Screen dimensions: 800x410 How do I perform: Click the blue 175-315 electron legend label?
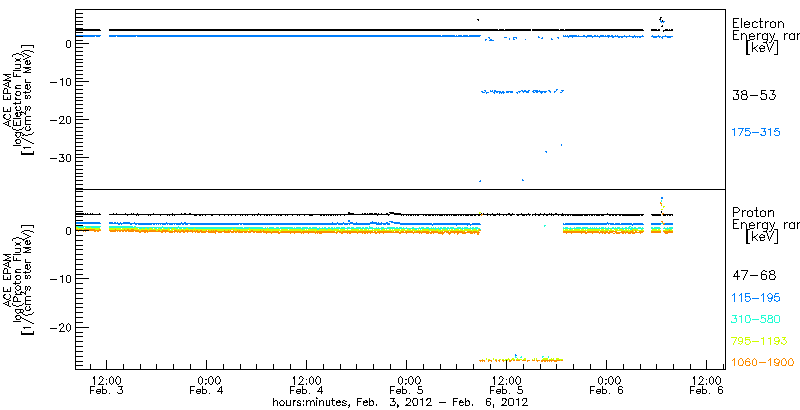tap(756, 133)
